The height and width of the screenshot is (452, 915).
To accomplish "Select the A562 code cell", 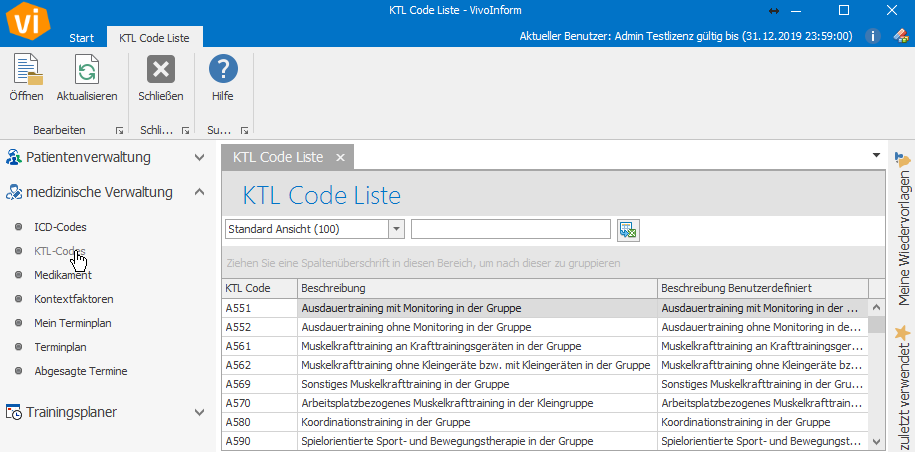I will (259, 366).
